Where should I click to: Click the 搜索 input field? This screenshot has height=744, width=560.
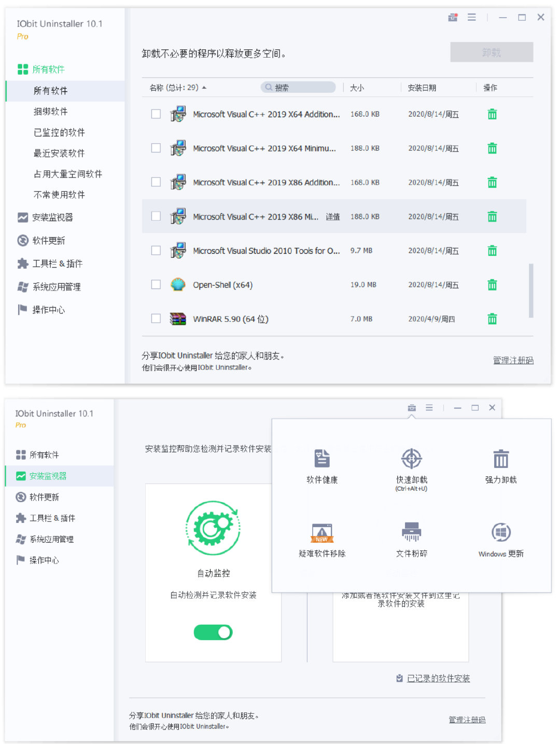(298, 88)
